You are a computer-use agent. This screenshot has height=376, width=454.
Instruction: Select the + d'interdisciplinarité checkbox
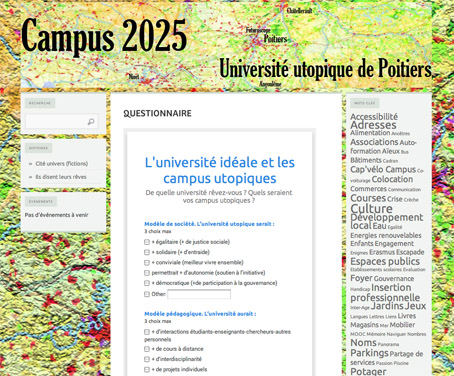(147, 359)
